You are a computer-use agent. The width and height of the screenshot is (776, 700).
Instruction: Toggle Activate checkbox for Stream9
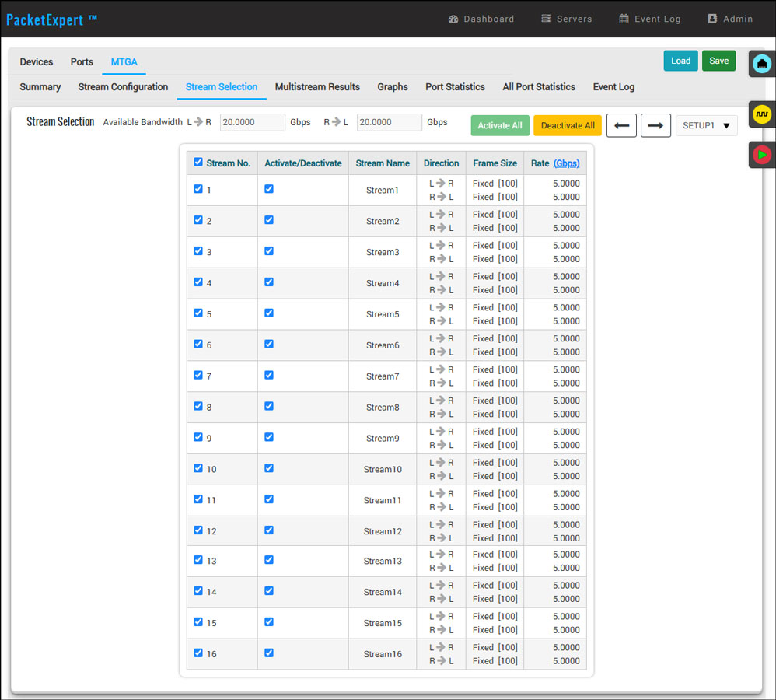269,437
